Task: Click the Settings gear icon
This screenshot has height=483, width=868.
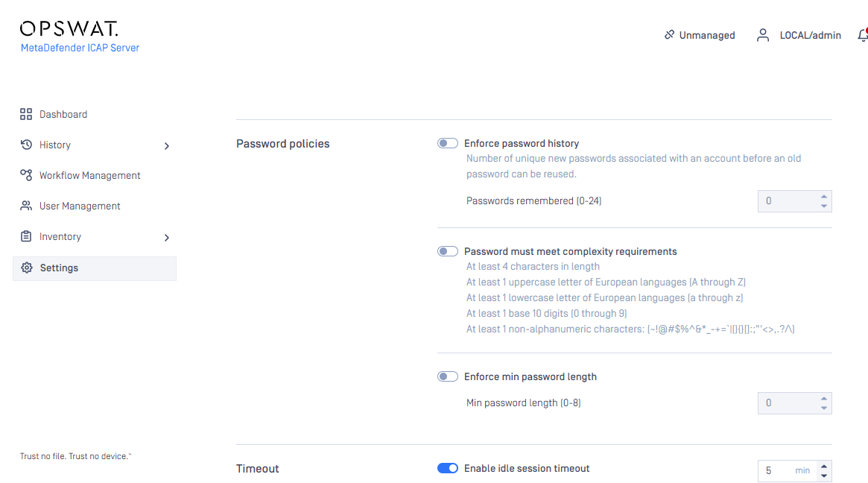Action: click(27, 268)
